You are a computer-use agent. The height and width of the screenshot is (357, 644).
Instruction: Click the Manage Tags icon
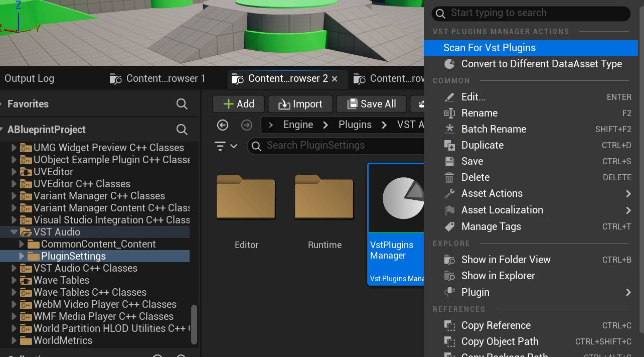click(x=450, y=226)
